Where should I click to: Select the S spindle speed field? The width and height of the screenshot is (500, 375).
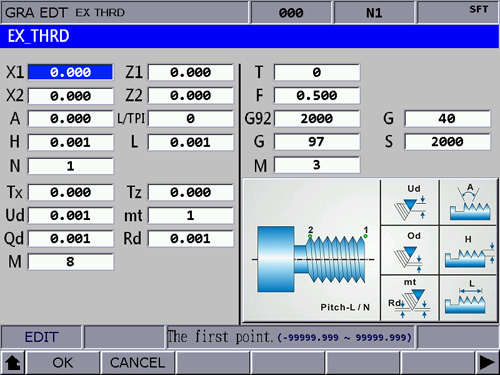pos(447,142)
